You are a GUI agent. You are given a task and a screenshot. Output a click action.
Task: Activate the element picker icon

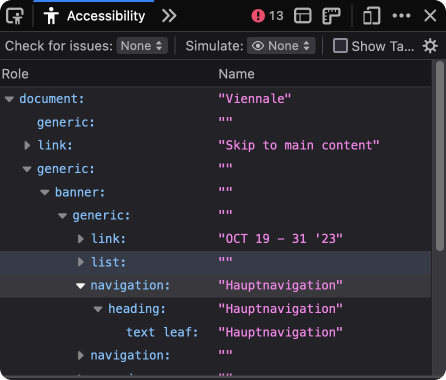pos(15,16)
